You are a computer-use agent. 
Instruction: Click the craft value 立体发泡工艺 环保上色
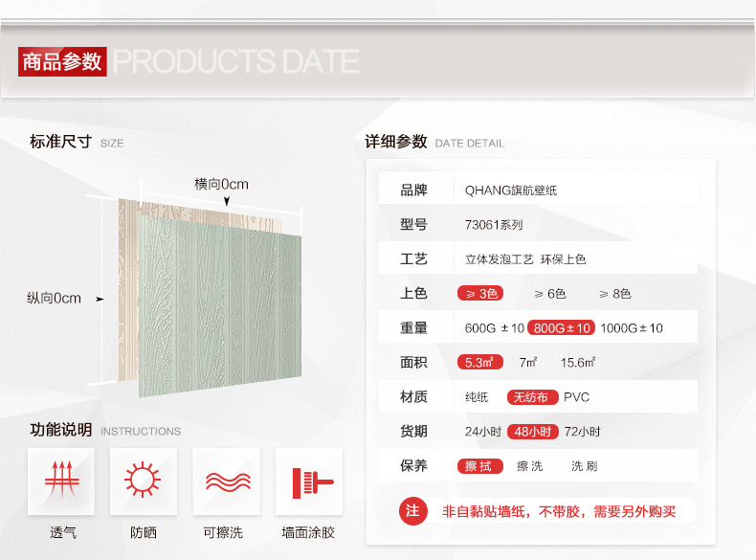click(x=525, y=259)
